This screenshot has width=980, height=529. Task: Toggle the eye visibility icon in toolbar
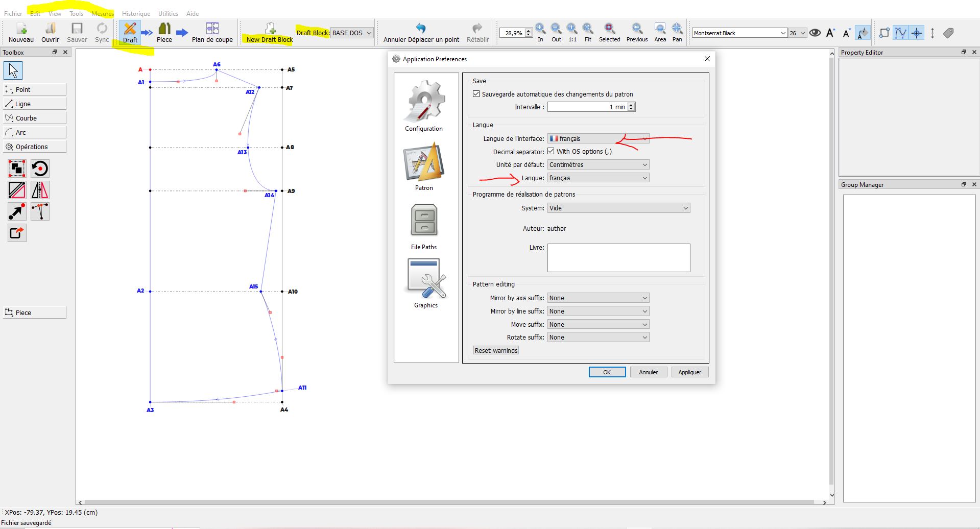tap(815, 33)
